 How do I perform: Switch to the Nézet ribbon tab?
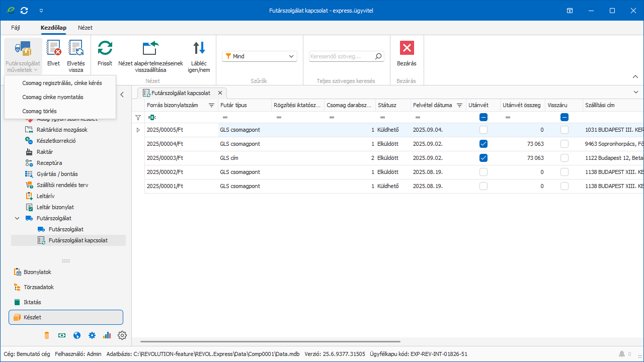click(85, 28)
